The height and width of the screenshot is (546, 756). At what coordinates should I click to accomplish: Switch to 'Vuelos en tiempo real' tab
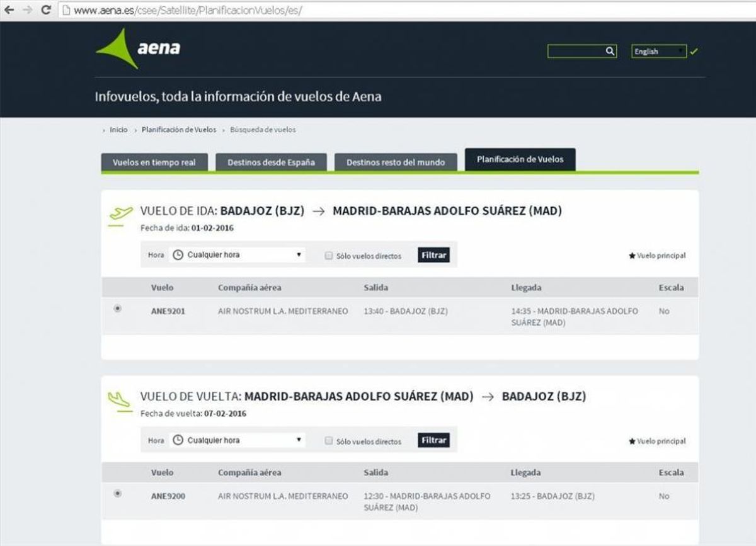154,162
